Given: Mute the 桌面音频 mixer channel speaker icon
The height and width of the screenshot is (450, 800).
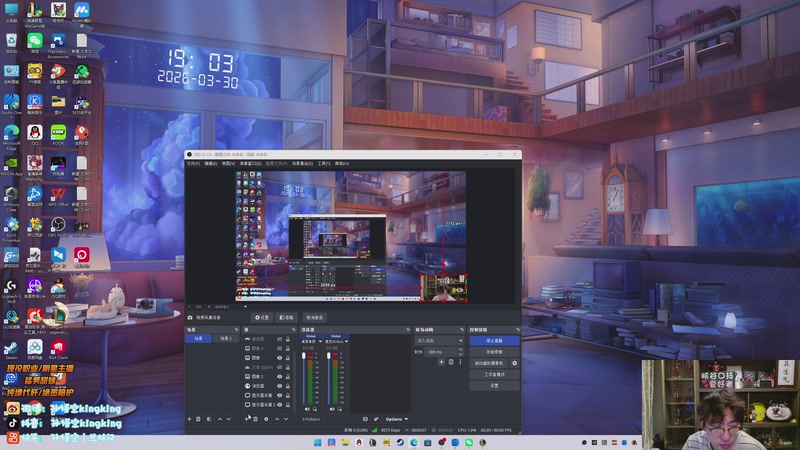Looking at the screenshot, I should [307, 409].
